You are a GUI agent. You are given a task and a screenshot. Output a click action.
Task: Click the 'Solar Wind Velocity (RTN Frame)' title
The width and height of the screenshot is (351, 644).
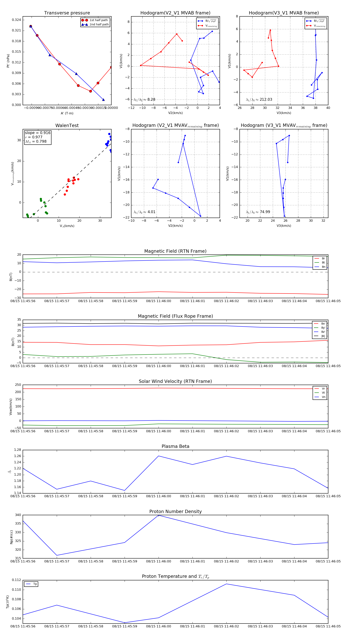pyautogui.click(x=175, y=382)
